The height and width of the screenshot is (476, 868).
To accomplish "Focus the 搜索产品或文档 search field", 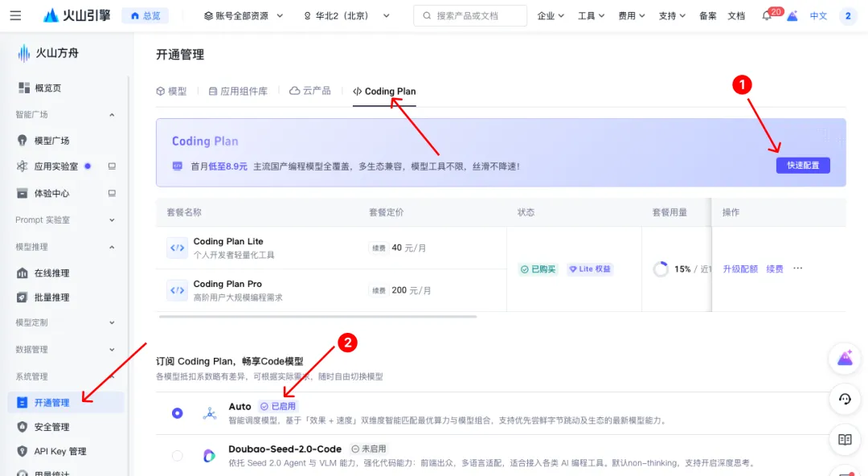I will point(470,15).
